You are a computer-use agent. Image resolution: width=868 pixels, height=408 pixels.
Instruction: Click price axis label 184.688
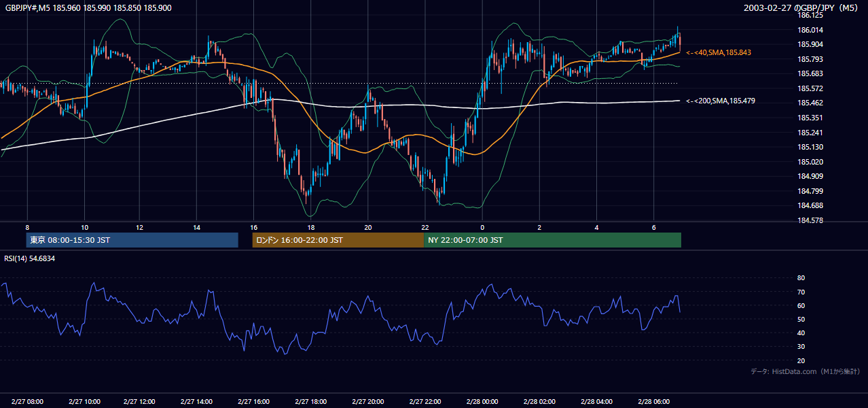pyautogui.click(x=811, y=205)
